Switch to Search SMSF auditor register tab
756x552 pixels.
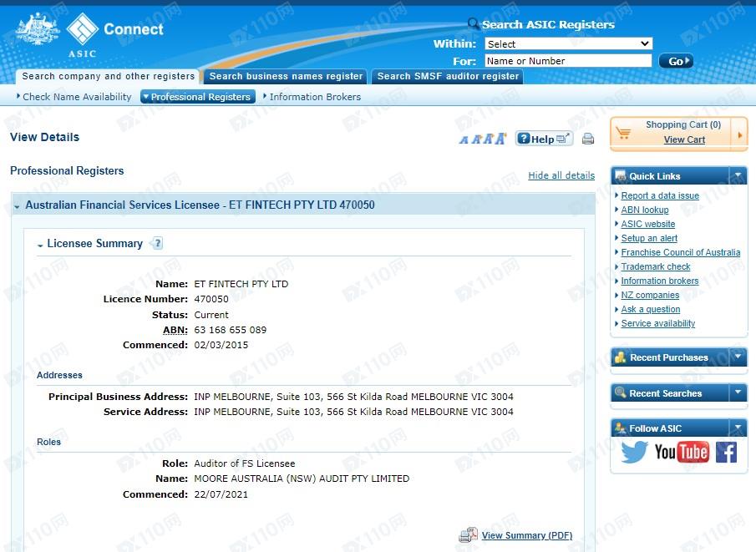tap(448, 76)
